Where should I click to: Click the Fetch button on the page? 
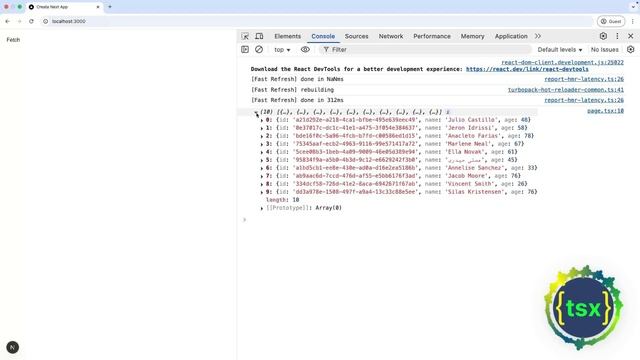(x=13, y=40)
